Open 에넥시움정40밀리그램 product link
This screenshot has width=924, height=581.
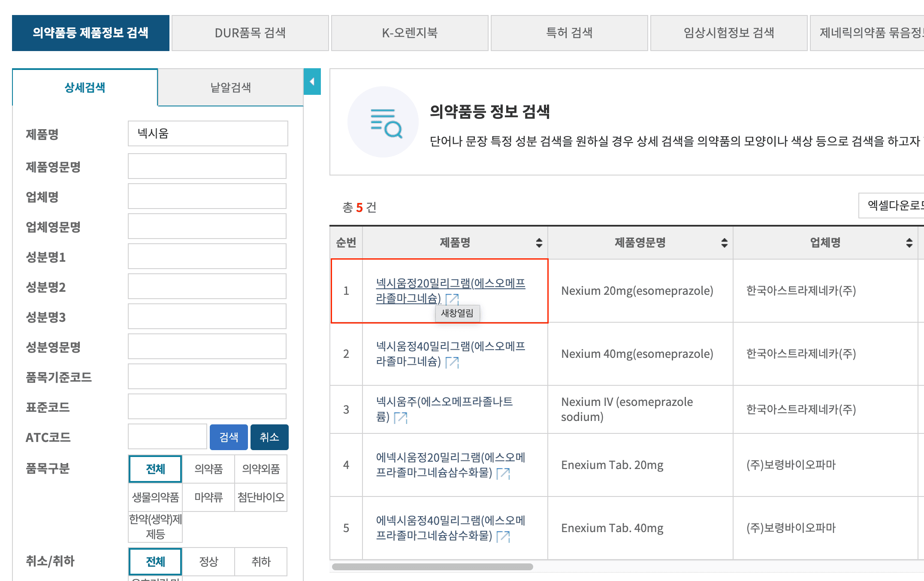coord(450,528)
